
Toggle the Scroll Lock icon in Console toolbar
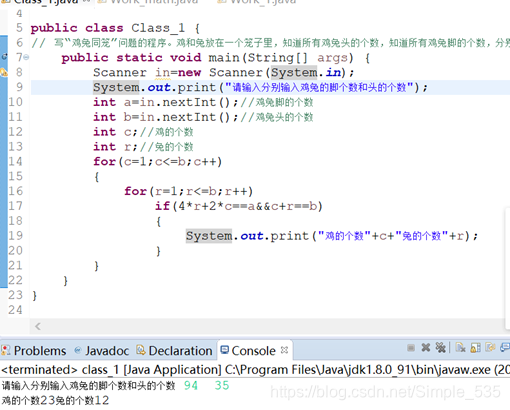pyautogui.click(x=475, y=348)
